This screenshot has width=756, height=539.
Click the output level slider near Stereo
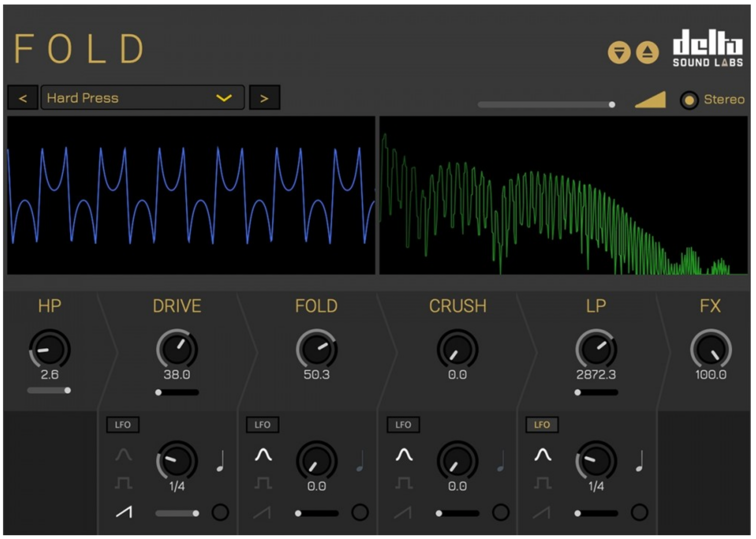click(546, 105)
